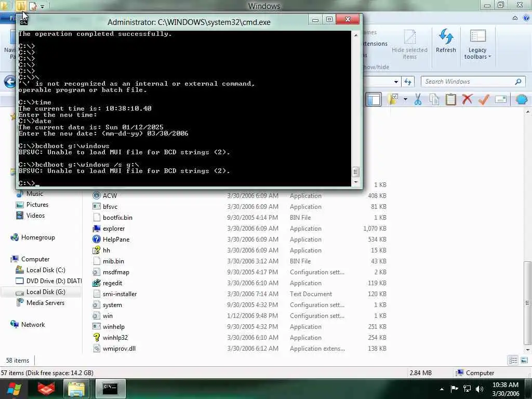This screenshot has width=532, height=399.
Task: Open DVD Drive (D:) in navigation pane
Action: (x=48, y=281)
